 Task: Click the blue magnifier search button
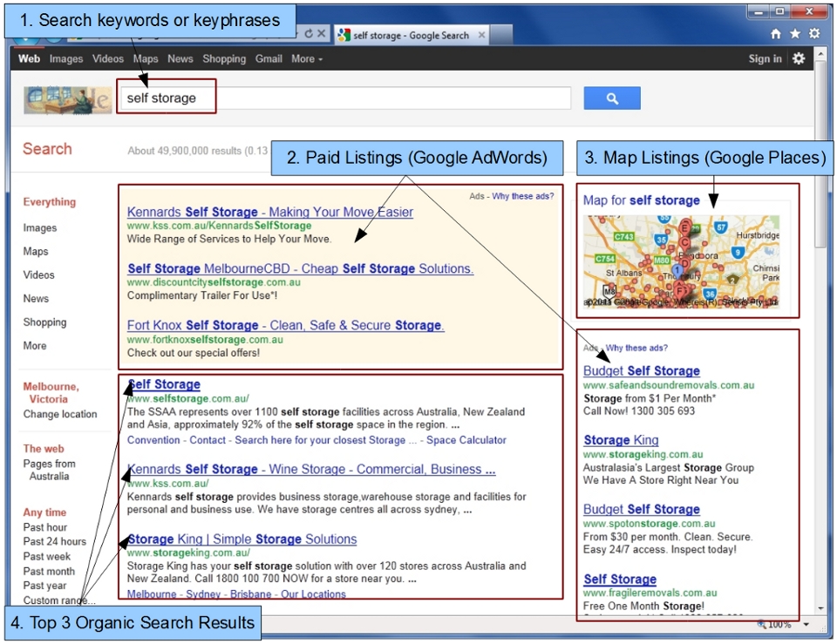point(611,98)
